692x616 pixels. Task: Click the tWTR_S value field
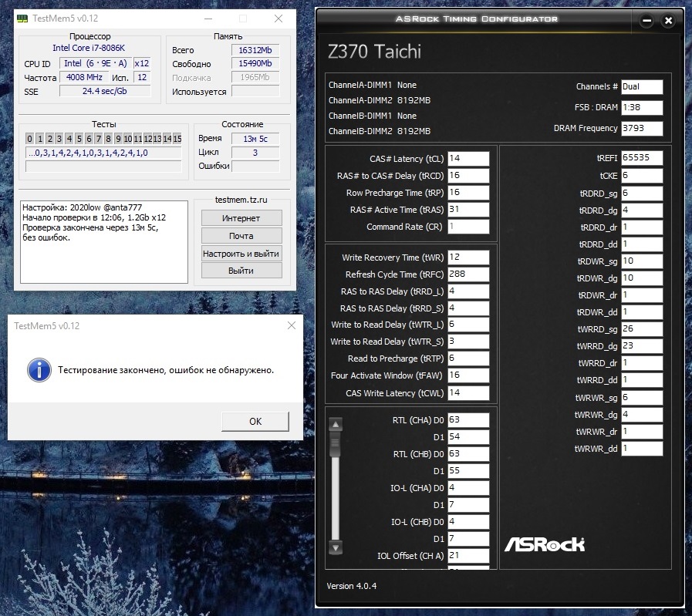(468, 342)
